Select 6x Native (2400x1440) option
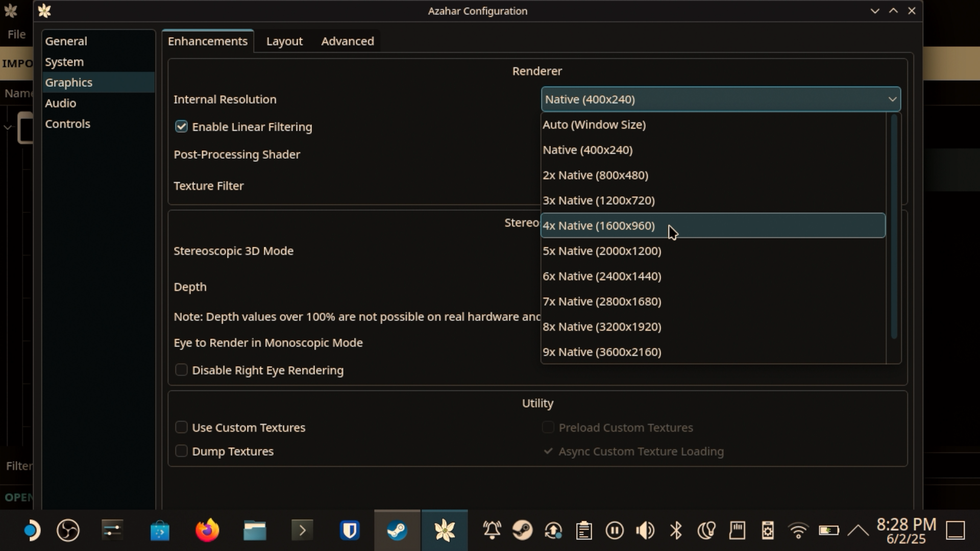980x551 pixels. (713, 276)
